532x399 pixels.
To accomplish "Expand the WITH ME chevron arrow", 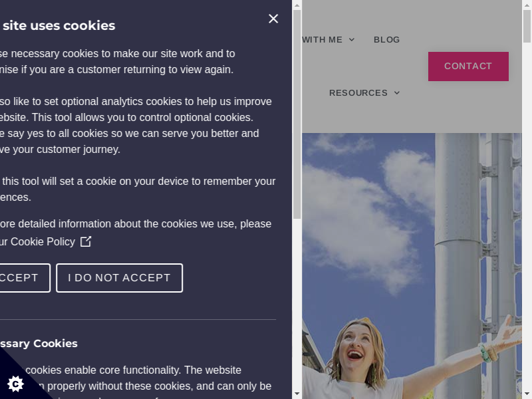I will point(352,40).
